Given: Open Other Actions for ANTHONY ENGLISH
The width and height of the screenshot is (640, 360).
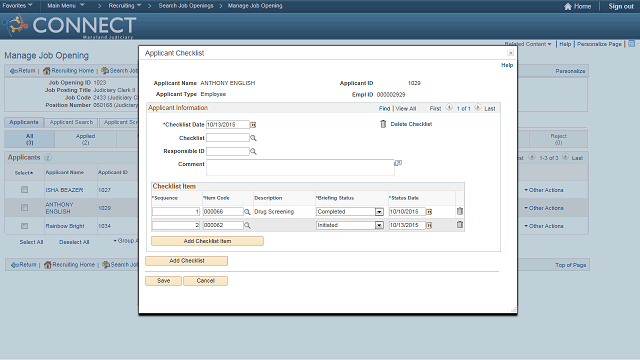Looking at the screenshot, I should point(544,208).
